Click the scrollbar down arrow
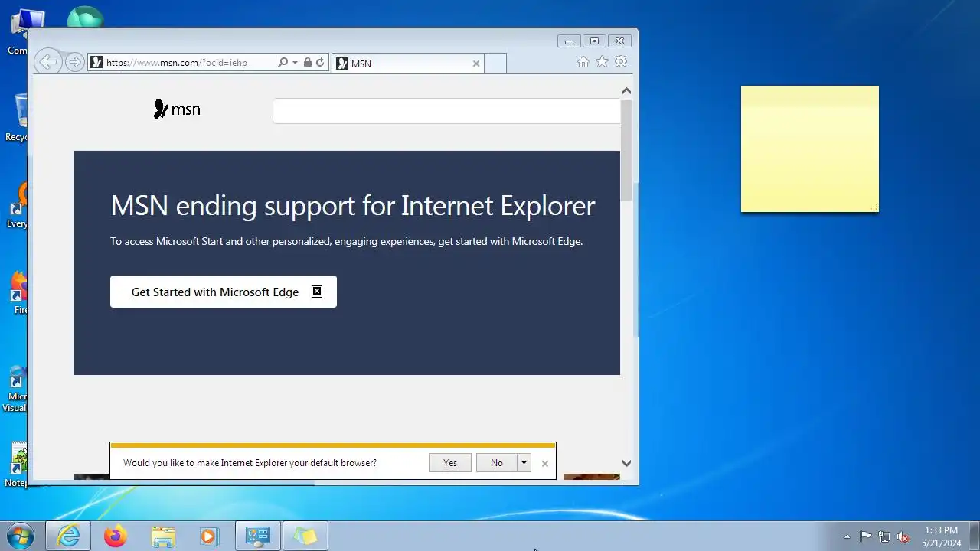Viewport: 980px width, 551px height. pos(626,463)
